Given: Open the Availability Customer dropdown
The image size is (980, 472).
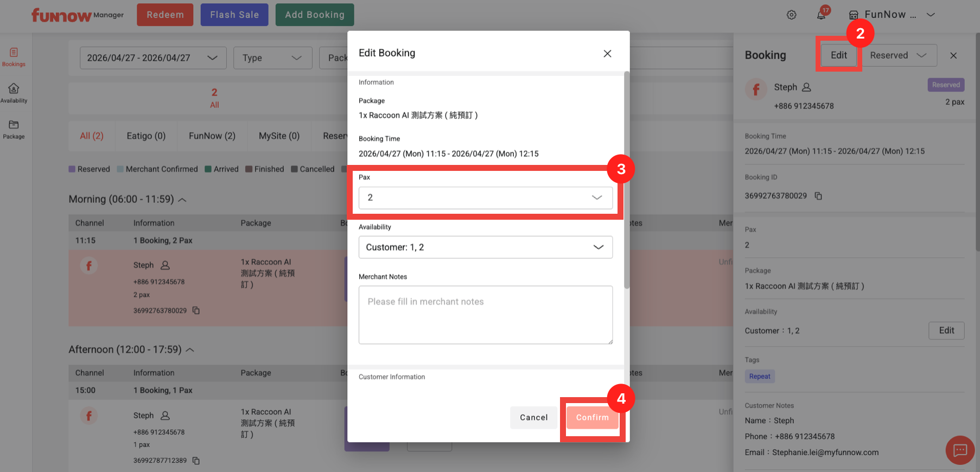Looking at the screenshot, I should point(485,247).
